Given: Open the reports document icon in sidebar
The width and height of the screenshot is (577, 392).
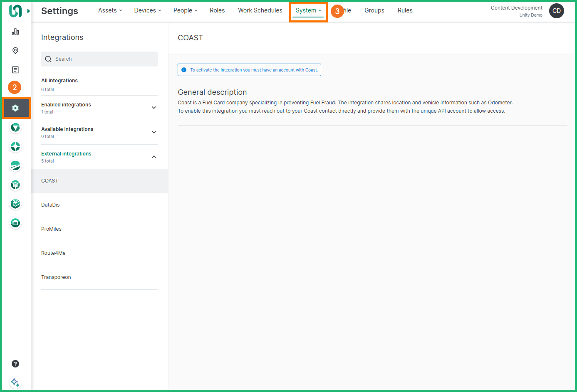Looking at the screenshot, I should pos(15,70).
